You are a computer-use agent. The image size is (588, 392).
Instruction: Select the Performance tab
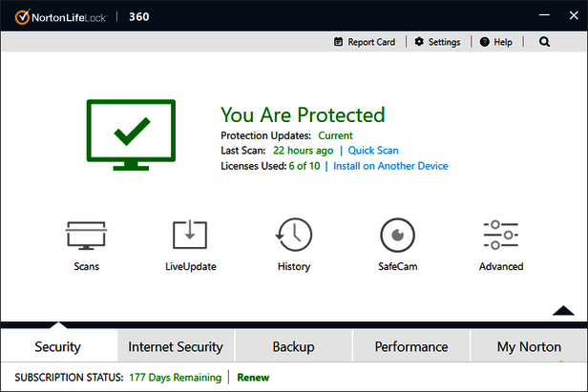[x=410, y=346]
